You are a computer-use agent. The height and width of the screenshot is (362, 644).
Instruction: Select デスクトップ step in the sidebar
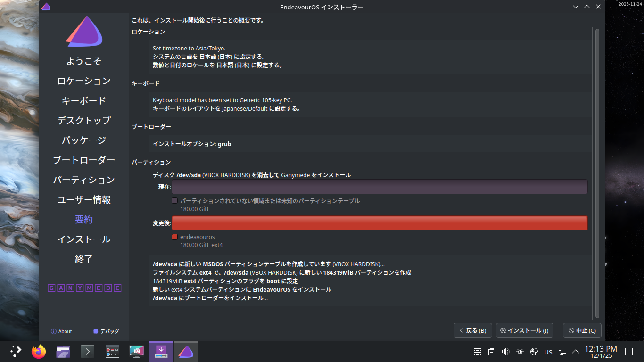point(84,121)
